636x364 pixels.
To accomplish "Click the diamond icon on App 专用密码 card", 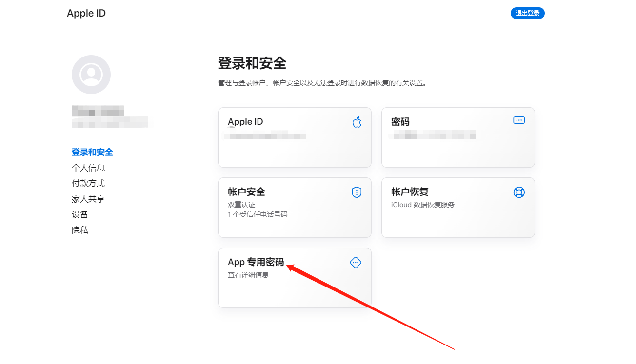I will point(356,263).
